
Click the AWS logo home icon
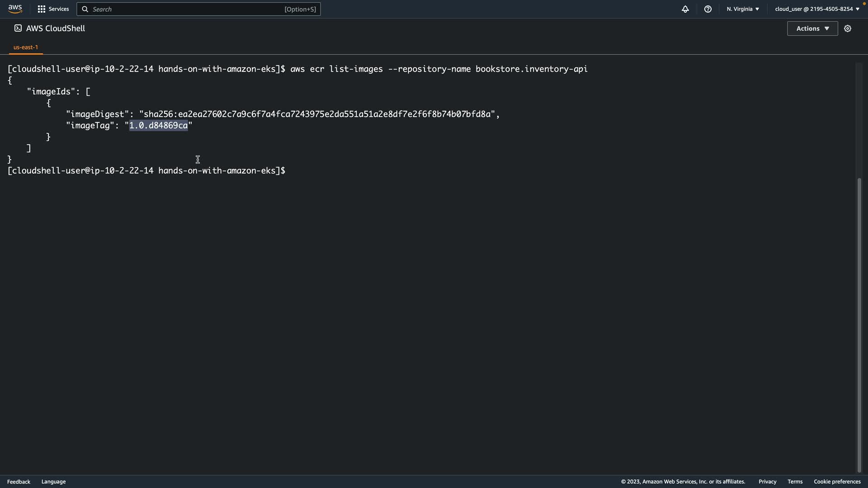click(15, 9)
